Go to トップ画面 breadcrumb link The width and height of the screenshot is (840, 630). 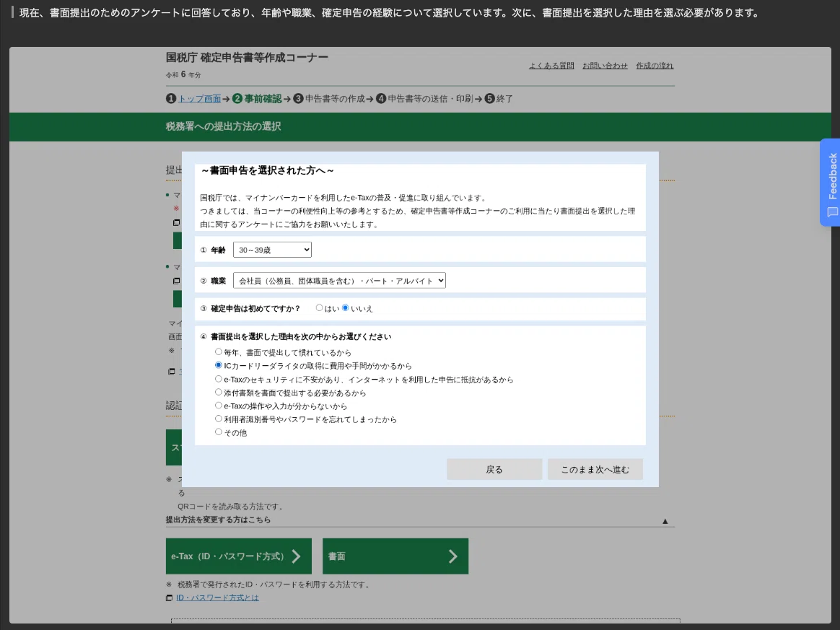click(x=199, y=99)
